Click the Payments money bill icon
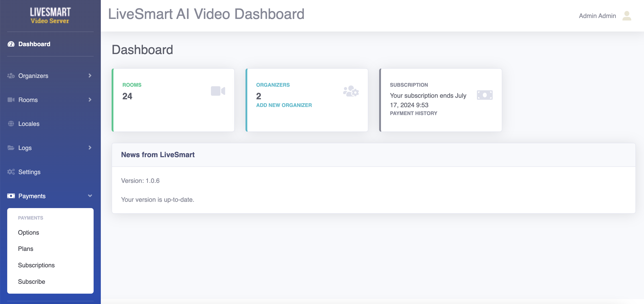Image resolution: width=644 pixels, height=304 pixels. (11, 196)
